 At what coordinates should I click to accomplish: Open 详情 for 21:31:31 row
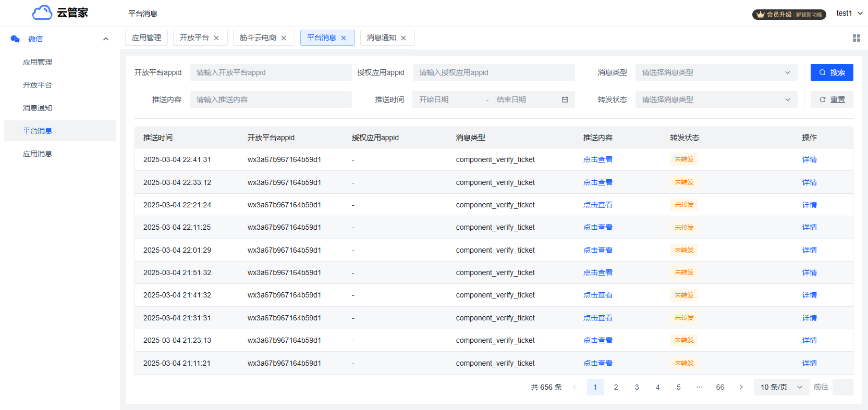click(x=810, y=318)
